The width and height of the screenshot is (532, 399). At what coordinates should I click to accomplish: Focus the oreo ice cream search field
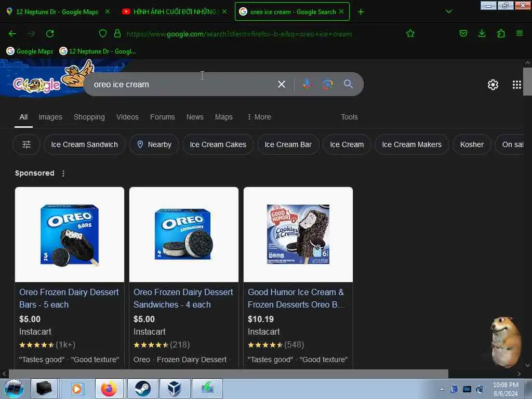point(183,85)
